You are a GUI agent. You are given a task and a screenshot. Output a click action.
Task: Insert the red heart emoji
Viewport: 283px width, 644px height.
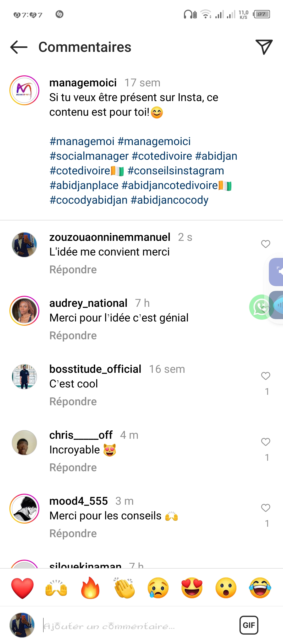pyautogui.click(x=23, y=588)
